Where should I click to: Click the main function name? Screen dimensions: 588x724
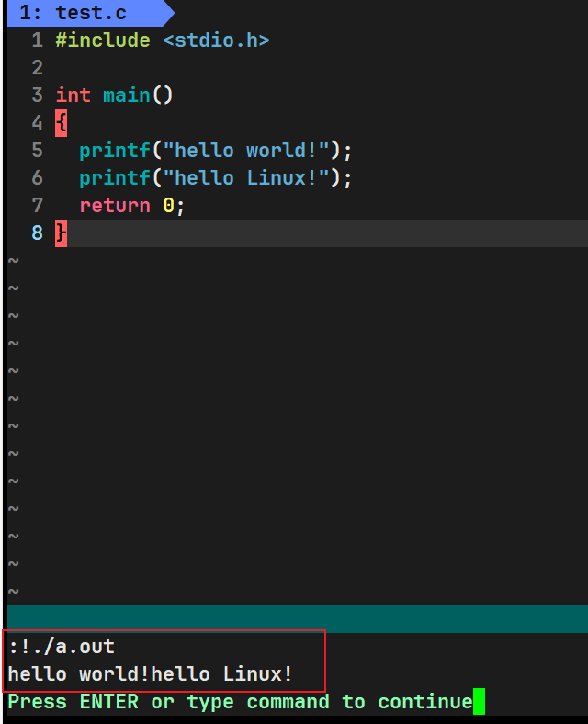127,96
